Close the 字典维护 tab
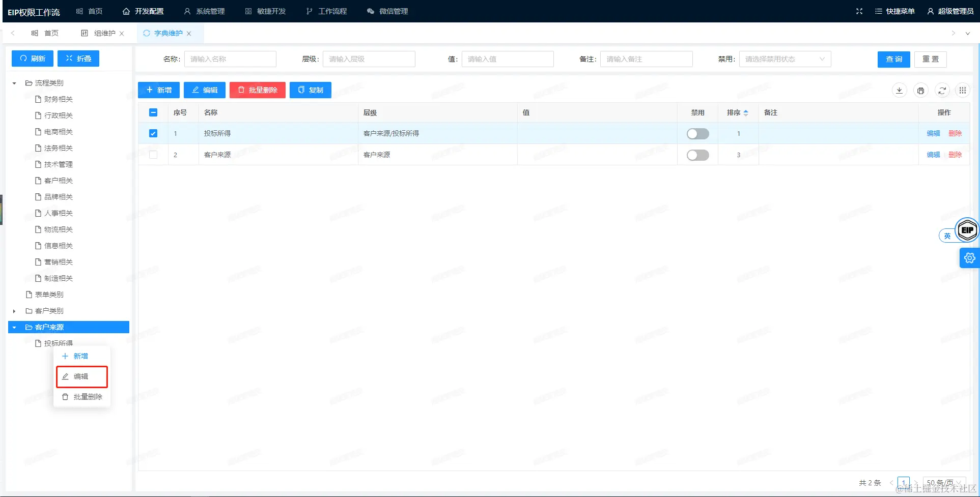 [x=189, y=34]
